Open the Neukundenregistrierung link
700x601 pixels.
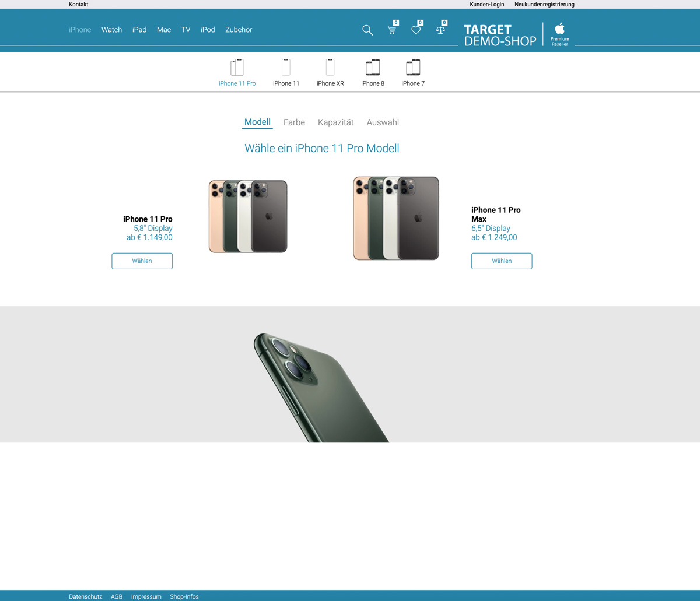click(544, 5)
